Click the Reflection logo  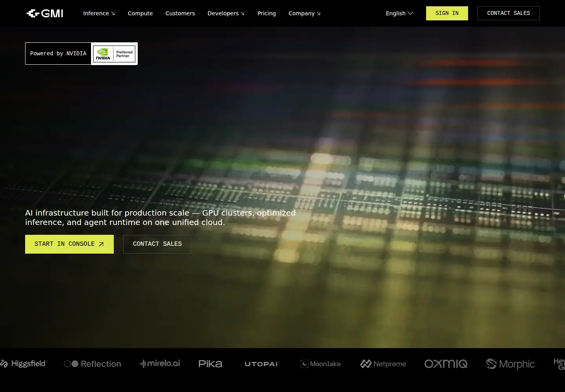[93, 364]
